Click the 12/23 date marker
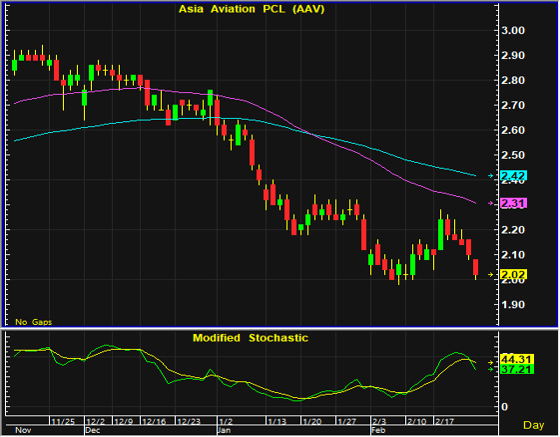560x437 pixels. click(x=189, y=422)
